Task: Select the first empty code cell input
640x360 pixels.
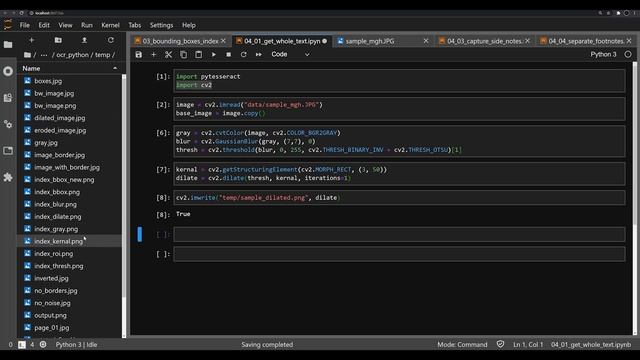Action: [x=399, y=234]
